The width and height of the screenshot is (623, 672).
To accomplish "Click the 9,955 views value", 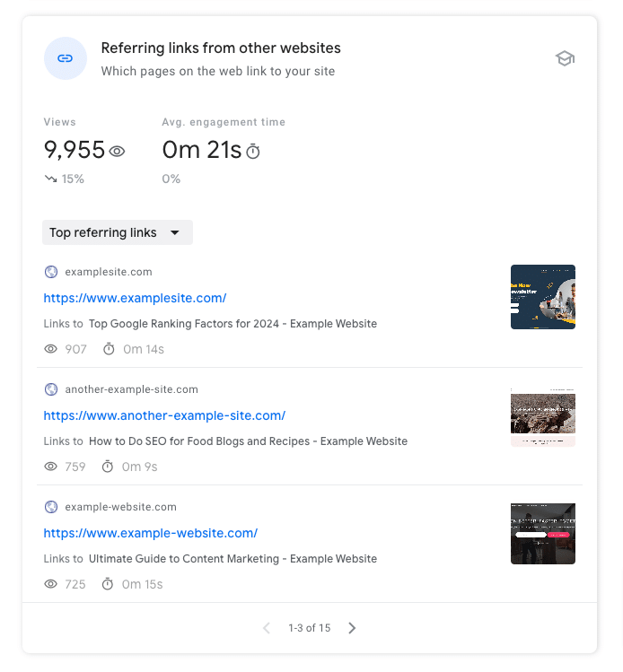I will [75, 150].
